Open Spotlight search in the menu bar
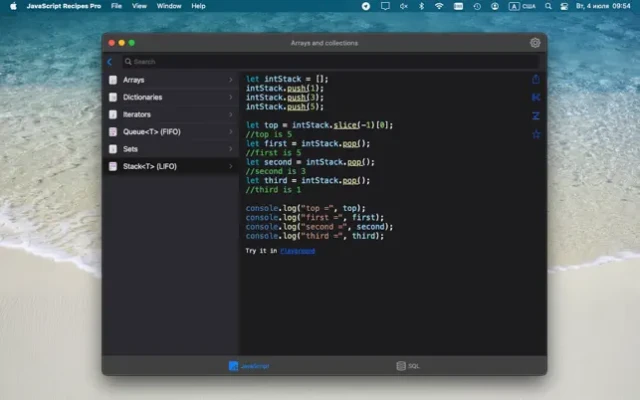Viewport: 640px width, 400px height. pos(548,6)
